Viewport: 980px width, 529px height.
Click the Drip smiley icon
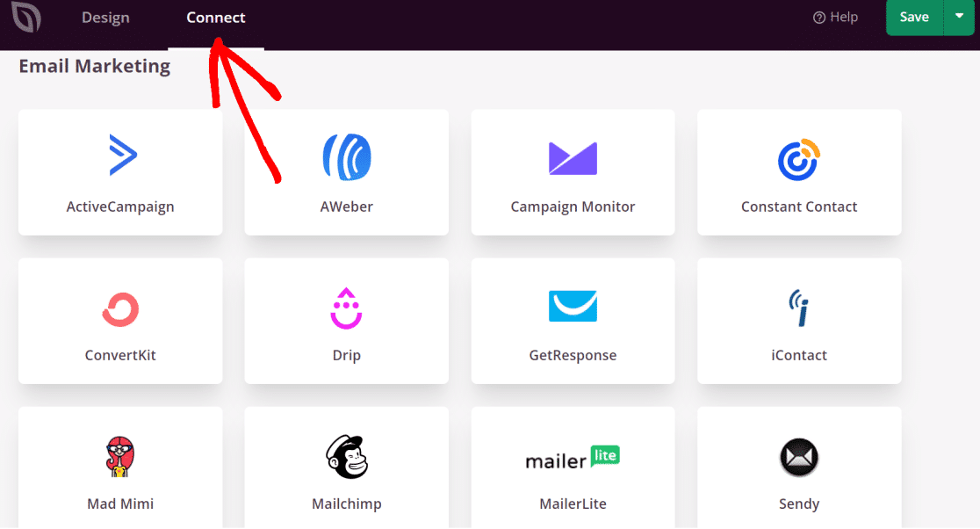tap(346, 308)
